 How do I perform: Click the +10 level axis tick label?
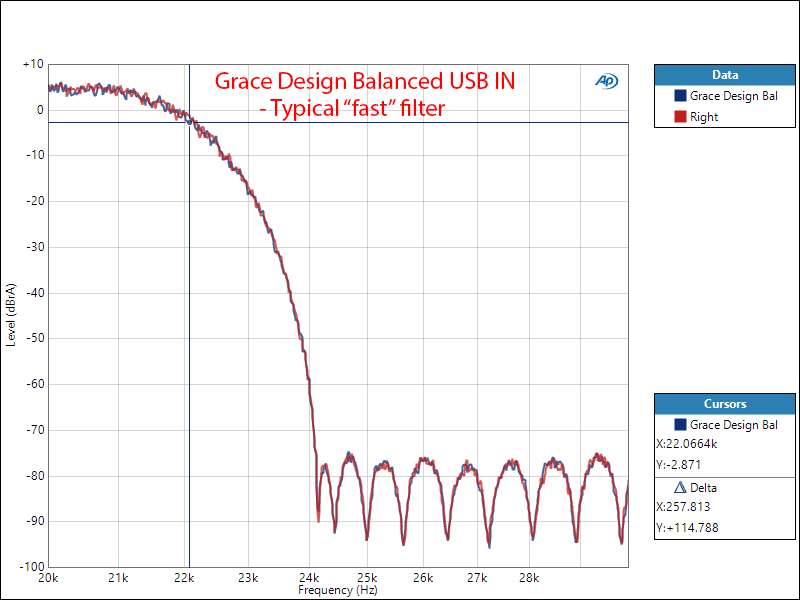33,64
